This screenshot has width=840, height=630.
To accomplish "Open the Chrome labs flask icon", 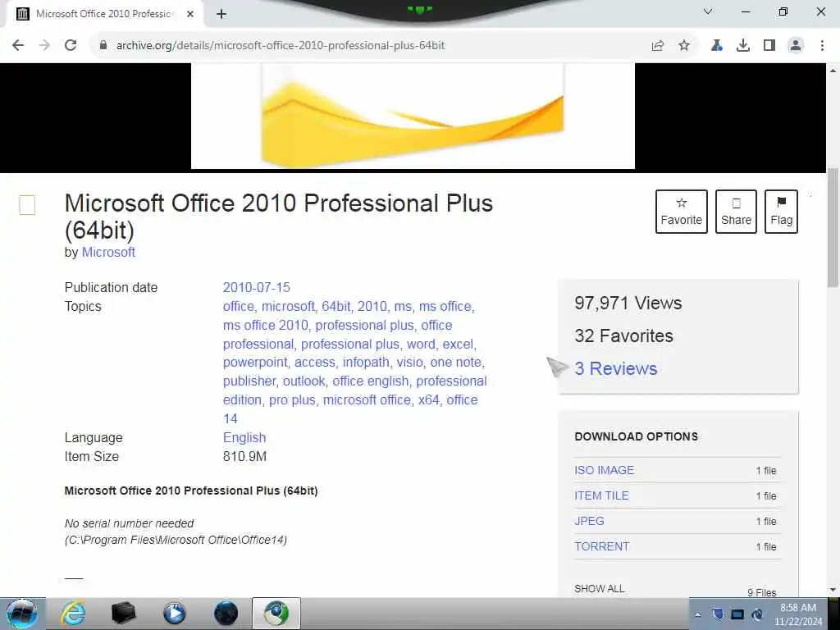I will (716, 46).
